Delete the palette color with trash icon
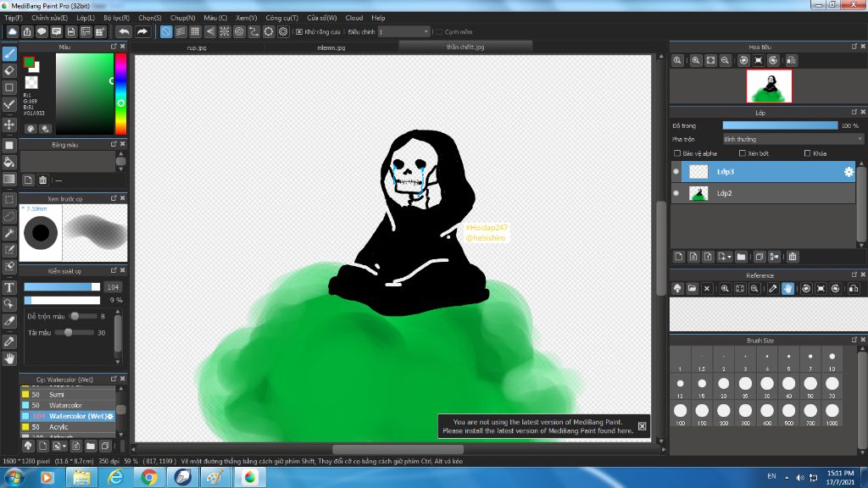The width and height of the screenshot is (868, 488). coord(42,180)
